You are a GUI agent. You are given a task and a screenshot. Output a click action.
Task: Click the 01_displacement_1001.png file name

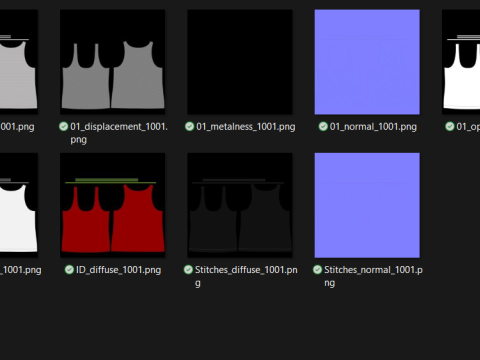[119, 133]
